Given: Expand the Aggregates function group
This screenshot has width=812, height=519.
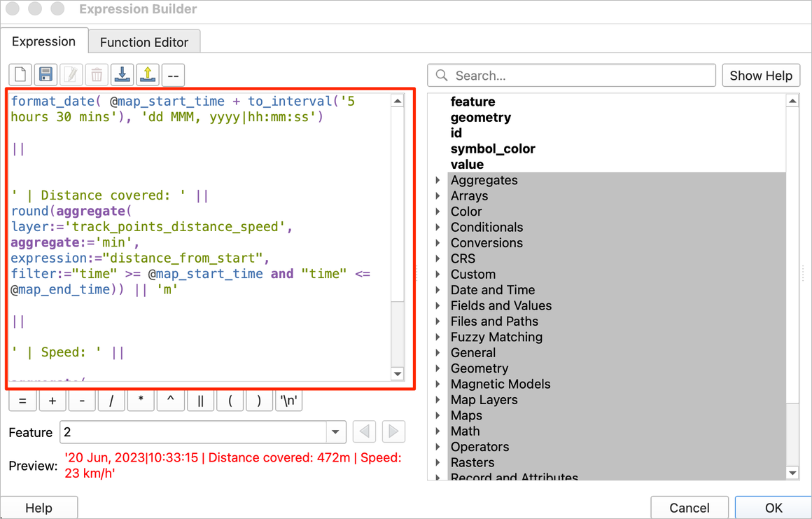Looking at the screenshot, I should click(x=438, y=180).
